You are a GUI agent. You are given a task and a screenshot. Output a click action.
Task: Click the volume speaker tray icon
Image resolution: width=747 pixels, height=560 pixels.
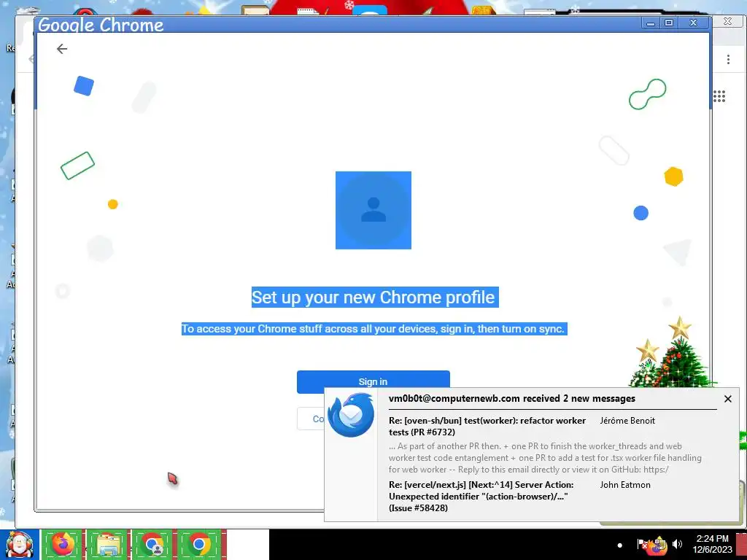pyautogui.click(x=677, y=544)
